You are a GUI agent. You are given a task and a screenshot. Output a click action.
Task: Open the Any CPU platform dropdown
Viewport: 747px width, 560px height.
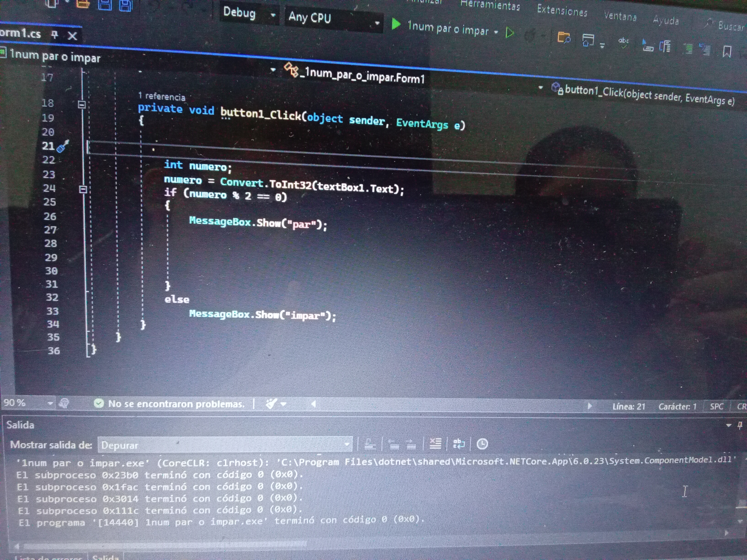click(x=377, y=23)
